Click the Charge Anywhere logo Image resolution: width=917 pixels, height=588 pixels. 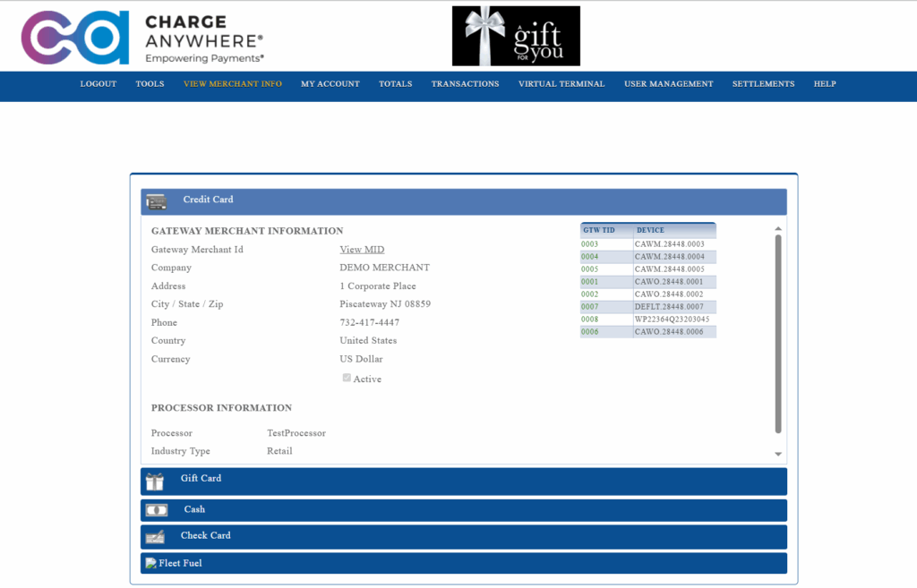point(142,38)
